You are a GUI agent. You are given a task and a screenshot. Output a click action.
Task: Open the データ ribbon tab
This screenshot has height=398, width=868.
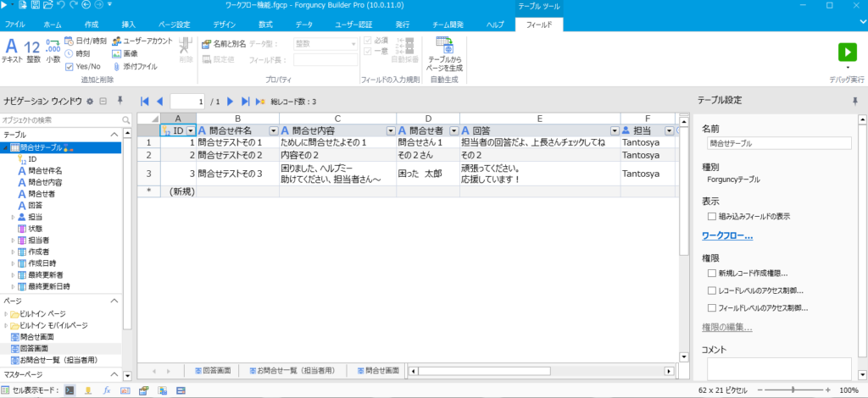point(304,25)
